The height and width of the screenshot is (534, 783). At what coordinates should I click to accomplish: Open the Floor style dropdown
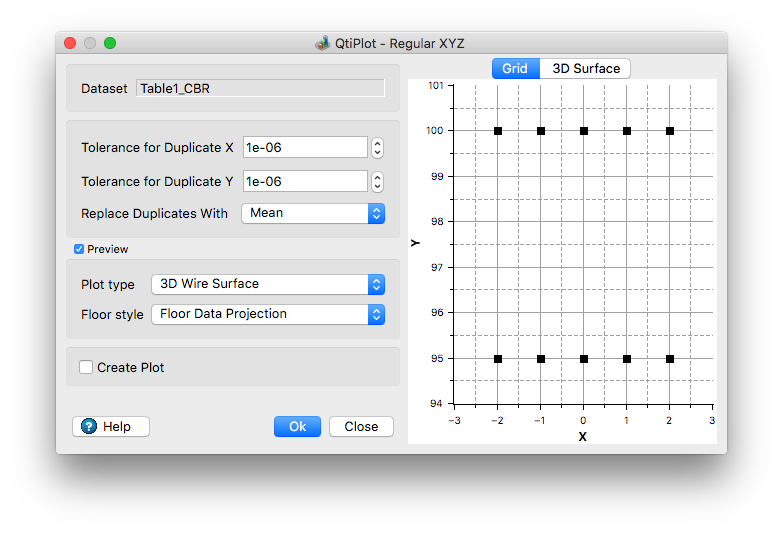(x=267, y=314)
